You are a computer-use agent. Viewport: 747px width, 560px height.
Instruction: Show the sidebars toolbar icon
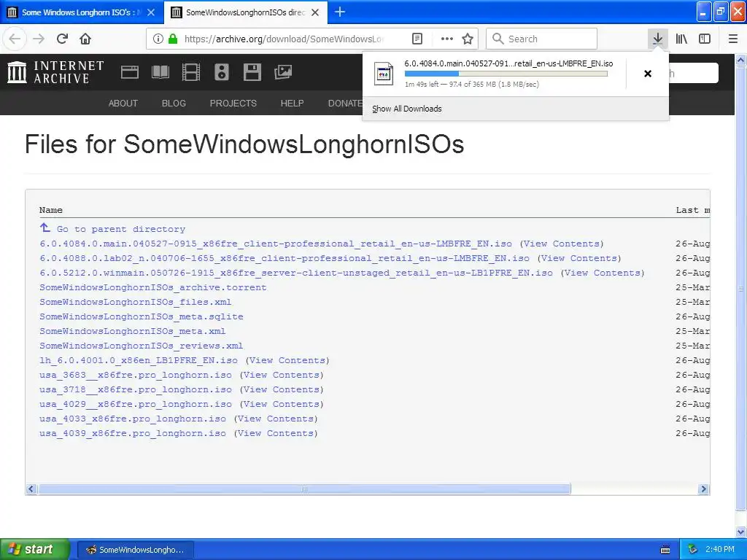click(x=705, y=39)
